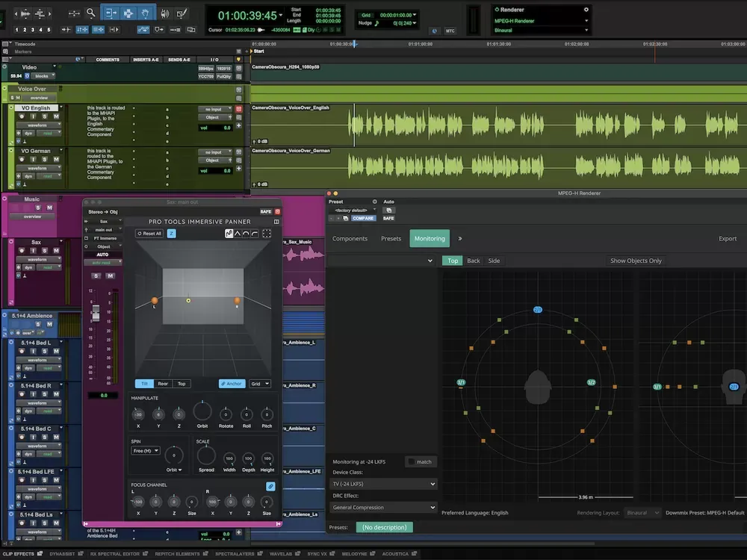Select triangle curve shape icon in panner
Viewport: 747px width, 560px height.
[x=238, y=233]
